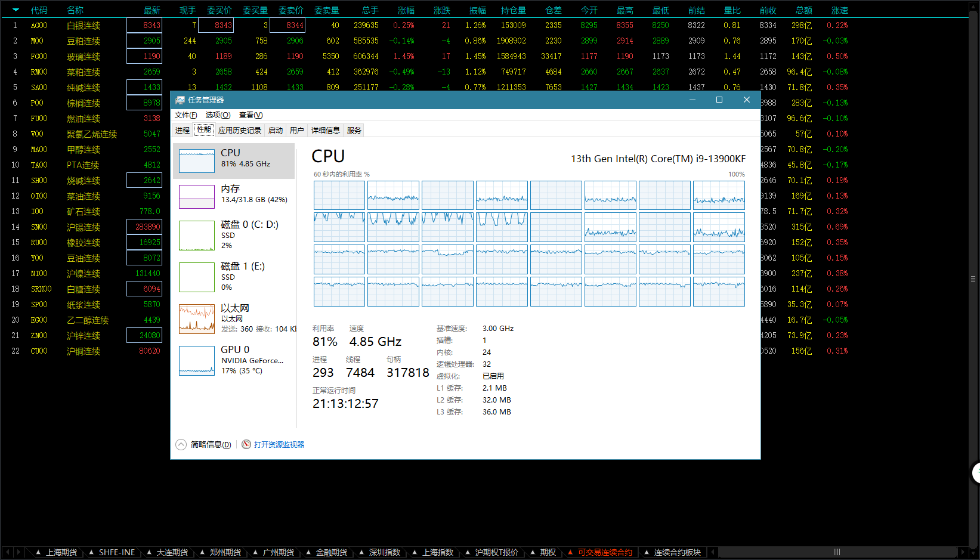Click the tab strip's right scroll arrow
The height and width of the screenshot is (560, 980).
18,552
